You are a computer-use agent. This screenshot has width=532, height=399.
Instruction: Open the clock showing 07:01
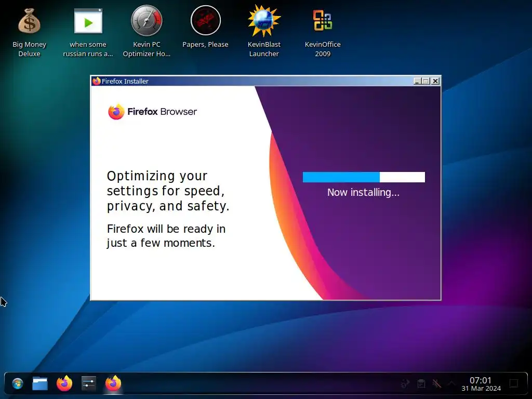tap(481, 380)
